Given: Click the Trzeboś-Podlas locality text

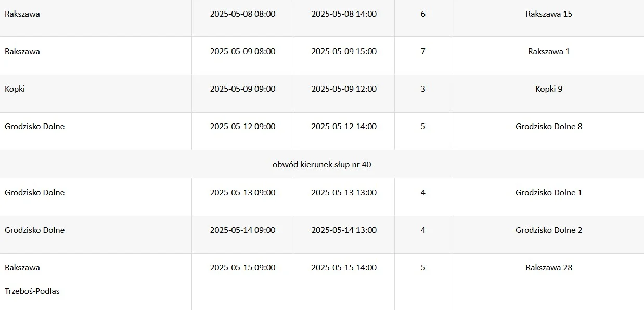Looking at the screenshot, I should [32, 291].
